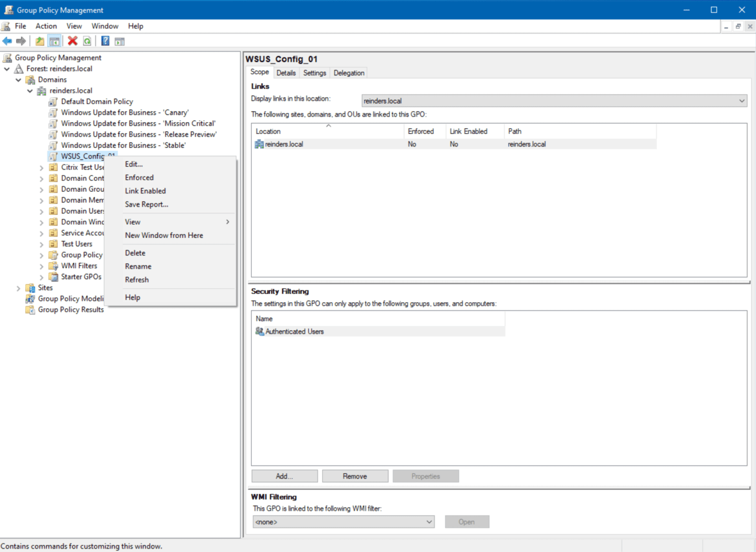Image resolution: width=756 pixels, height=552 pixels.
Task: Toggle Enforced in the context menu
Action: point(139,177)
